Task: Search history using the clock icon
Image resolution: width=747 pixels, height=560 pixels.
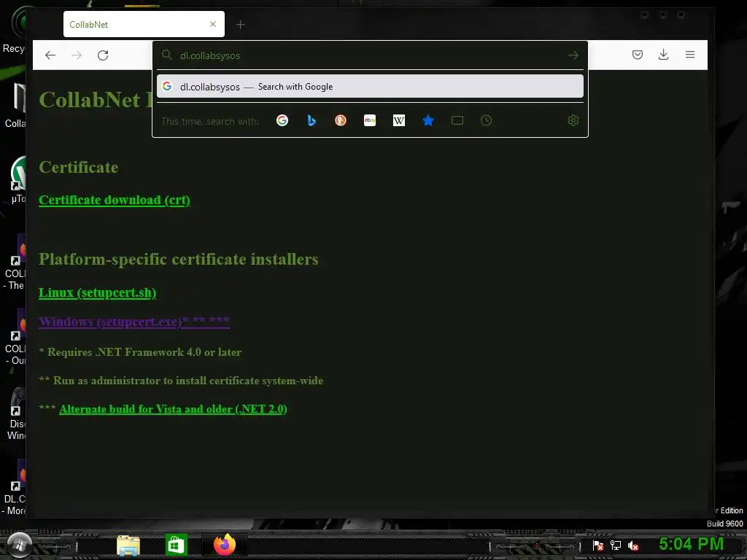Action: pyautogui.click(x=486, y=120)
